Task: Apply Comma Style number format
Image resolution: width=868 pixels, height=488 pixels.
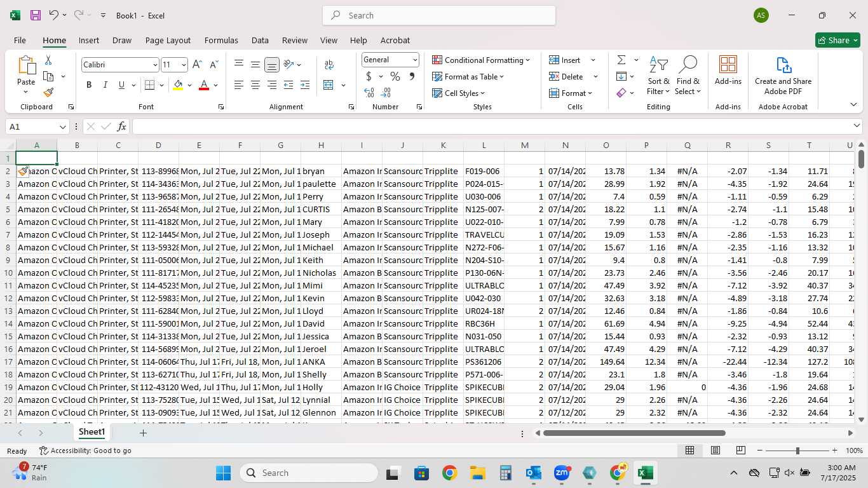Action: pos(412,76)
